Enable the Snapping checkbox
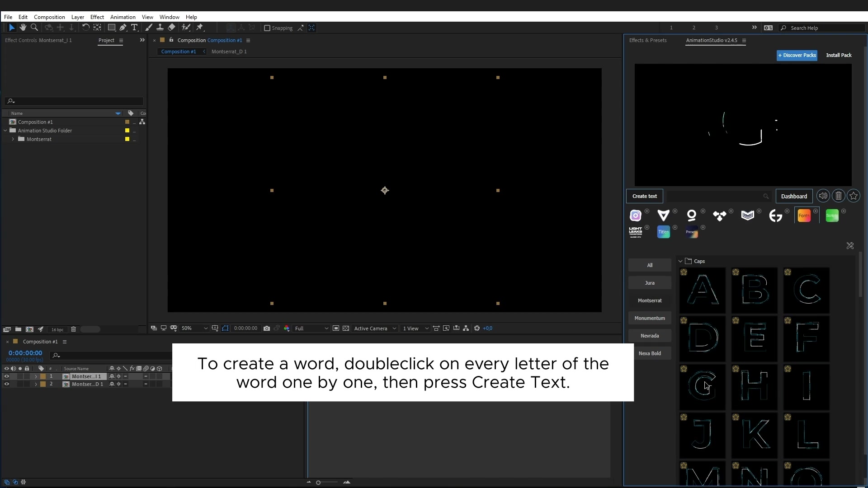Image resolution: width=868 pixels, height=488 pixels. pos(267,28)
